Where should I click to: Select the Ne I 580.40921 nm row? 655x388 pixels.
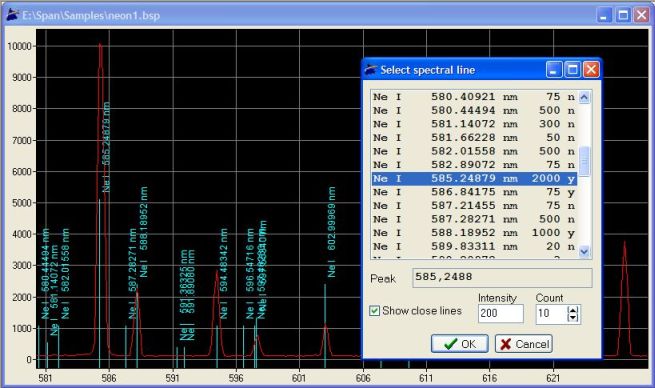[x=474, y=97]
